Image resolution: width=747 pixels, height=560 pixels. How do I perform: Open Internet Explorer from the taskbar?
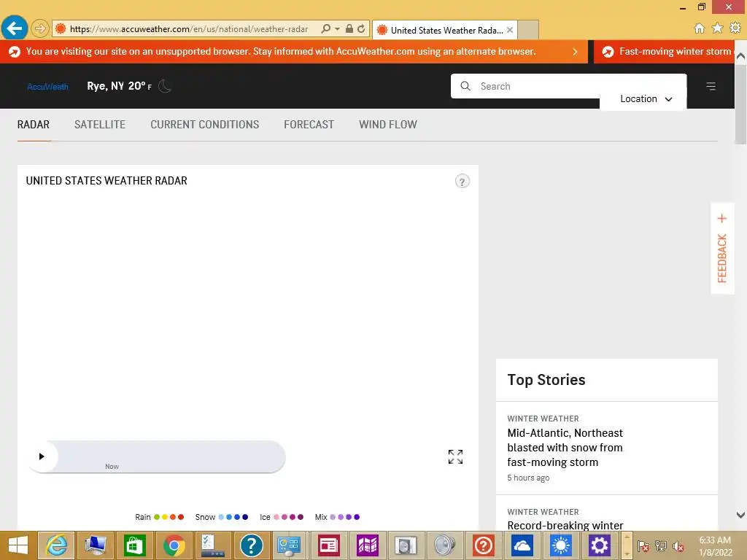pos(56,545)
